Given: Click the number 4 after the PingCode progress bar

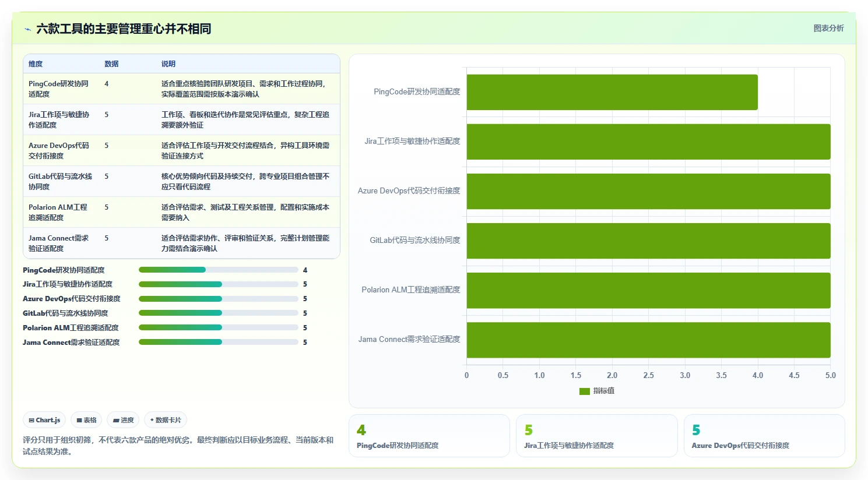Looking at the screenshot, I should coord(305,270).
